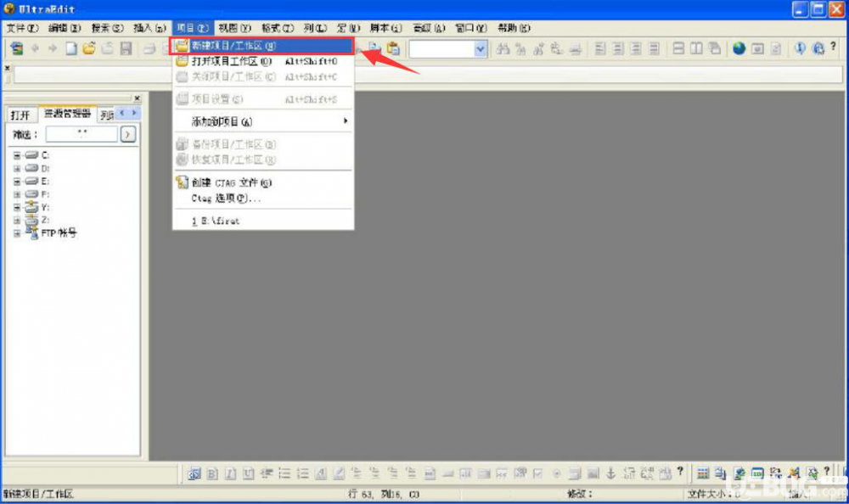Click the Forward arrow toolbar icon
The height and width of the screenshot is (504, 849).
(53, 48)
